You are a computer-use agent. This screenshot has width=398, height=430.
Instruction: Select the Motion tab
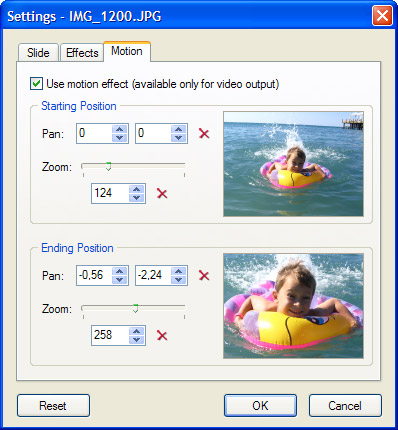(127, 51)
